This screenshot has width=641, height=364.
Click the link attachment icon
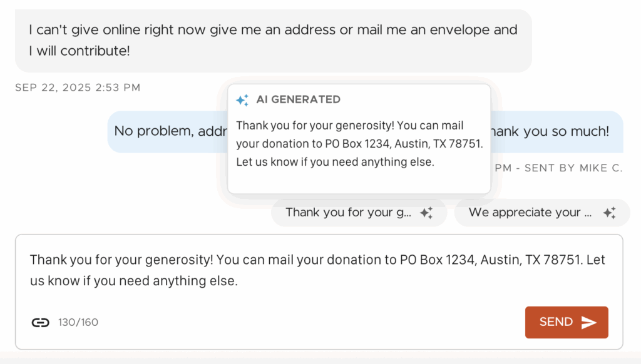click(41, 323)
